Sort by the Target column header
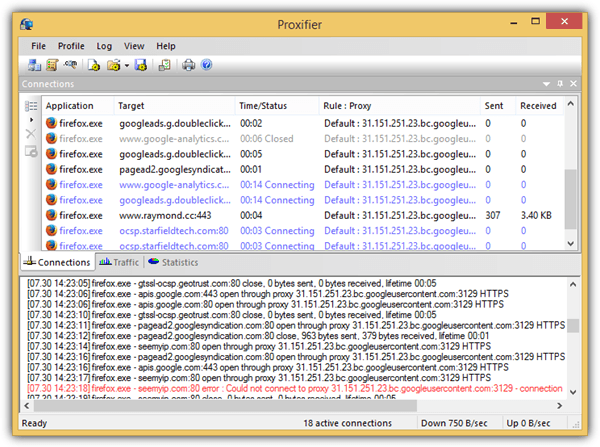The height and width of the screenshot is (447, 600). tap(174, 106)
